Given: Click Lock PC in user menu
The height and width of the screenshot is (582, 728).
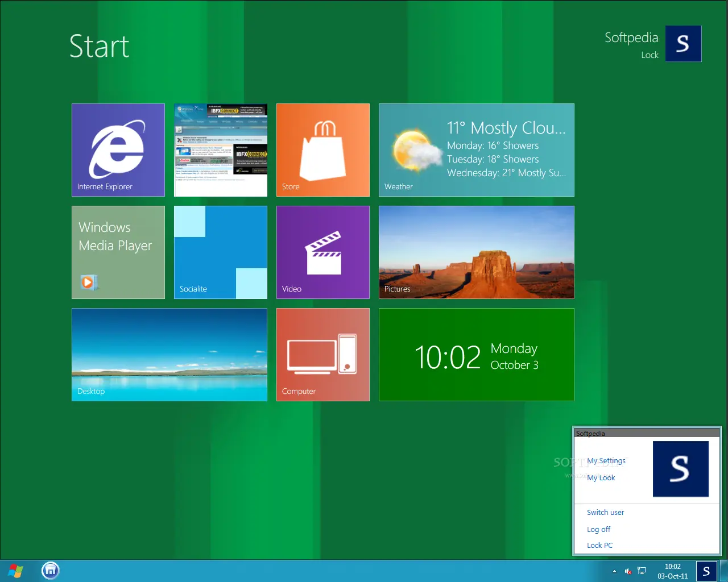Looking at the screenshot, I should (x=599, y=545).
